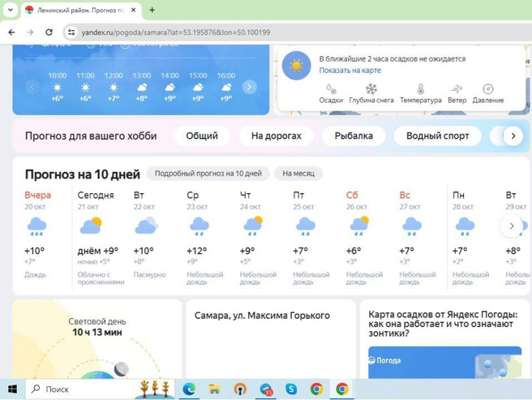Select the На дорогах forecast tab
The image size is (532, 400).
pyautogui.click(x=277, y=135)
